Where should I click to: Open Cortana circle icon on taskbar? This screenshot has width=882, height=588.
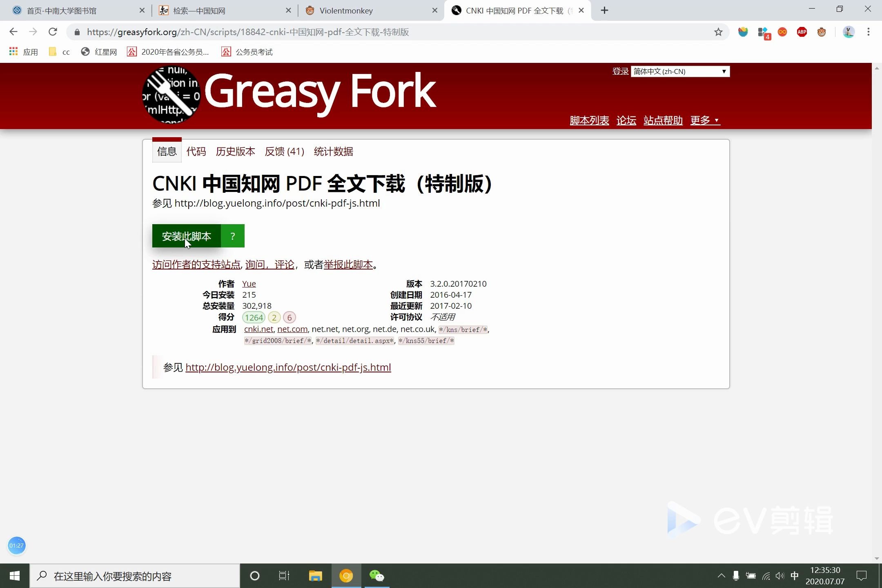click(255, 576)
